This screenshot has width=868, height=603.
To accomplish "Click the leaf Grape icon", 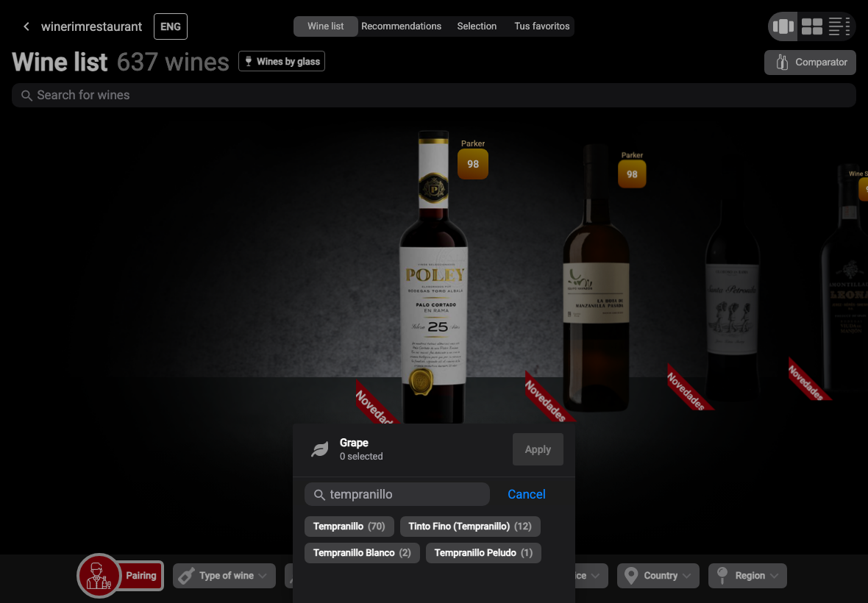I will coord(319,449).
